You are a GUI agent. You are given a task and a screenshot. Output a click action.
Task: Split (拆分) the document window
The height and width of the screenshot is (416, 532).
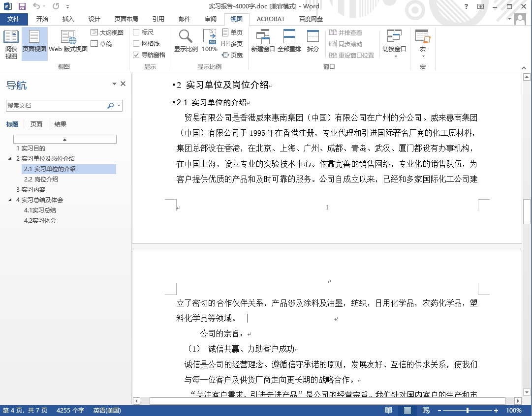click(x=313, y=41)
